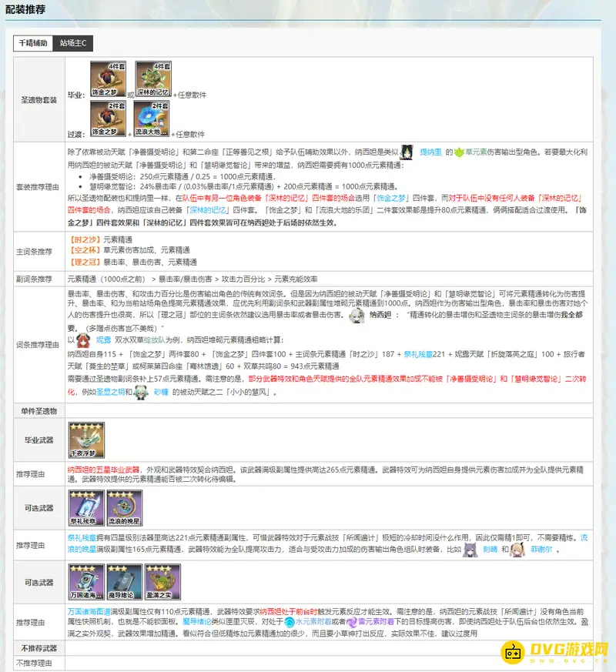
Task: Select the 千精辅助 tab
Action: point(34,43)
